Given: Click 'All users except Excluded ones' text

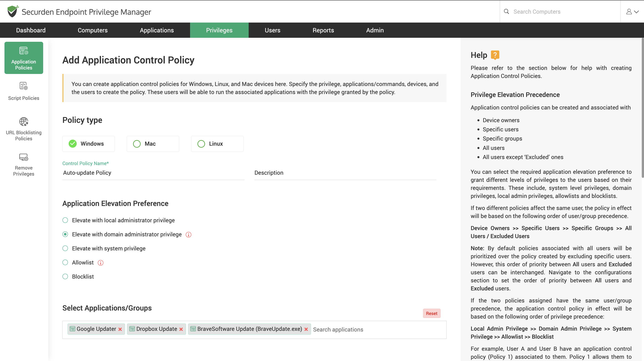Looking at the screenshot, I should pos(523,157).
